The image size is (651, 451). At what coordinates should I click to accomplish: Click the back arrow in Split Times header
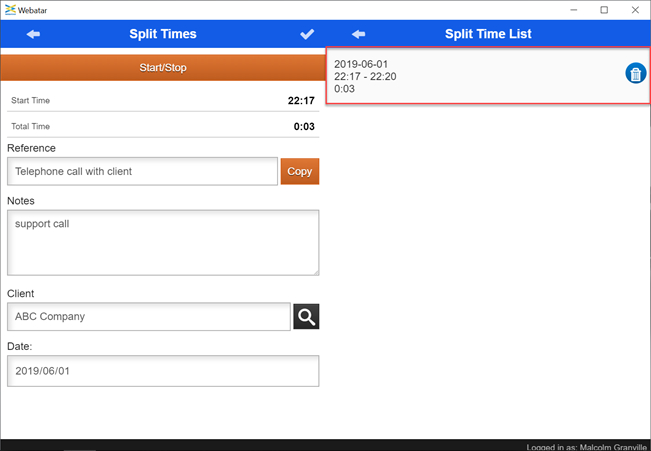[x=33, y=34]
